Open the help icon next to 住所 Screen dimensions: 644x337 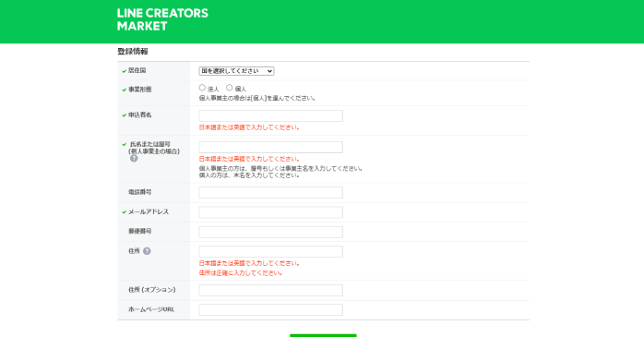point(147,251)
